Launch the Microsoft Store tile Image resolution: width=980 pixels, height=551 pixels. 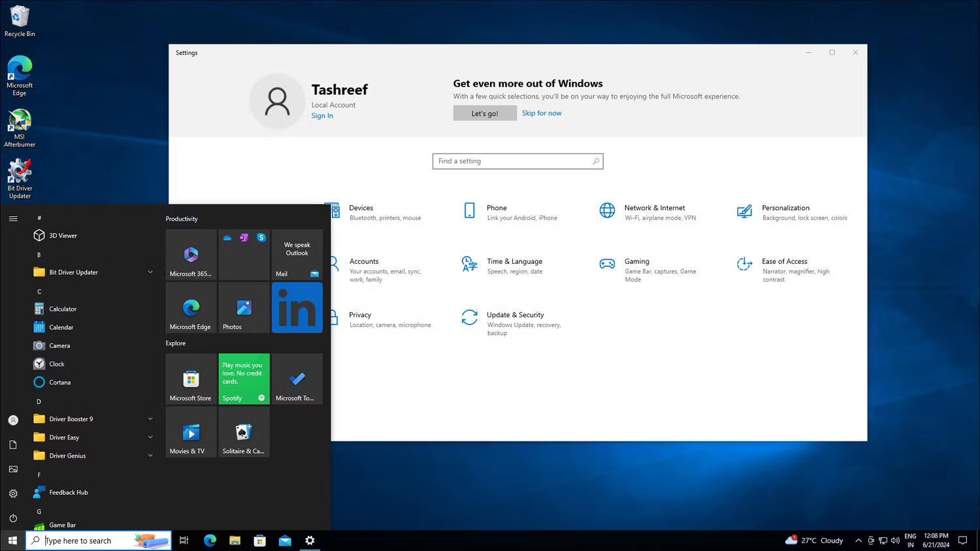click(190, 379)
